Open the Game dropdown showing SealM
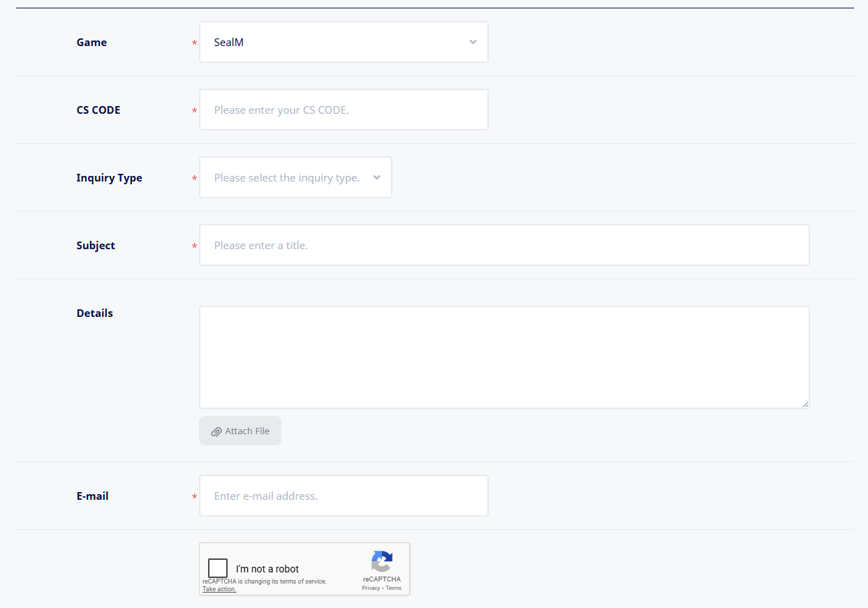The image size is (868, 608). pyautogui.click(x=335, y=43)
